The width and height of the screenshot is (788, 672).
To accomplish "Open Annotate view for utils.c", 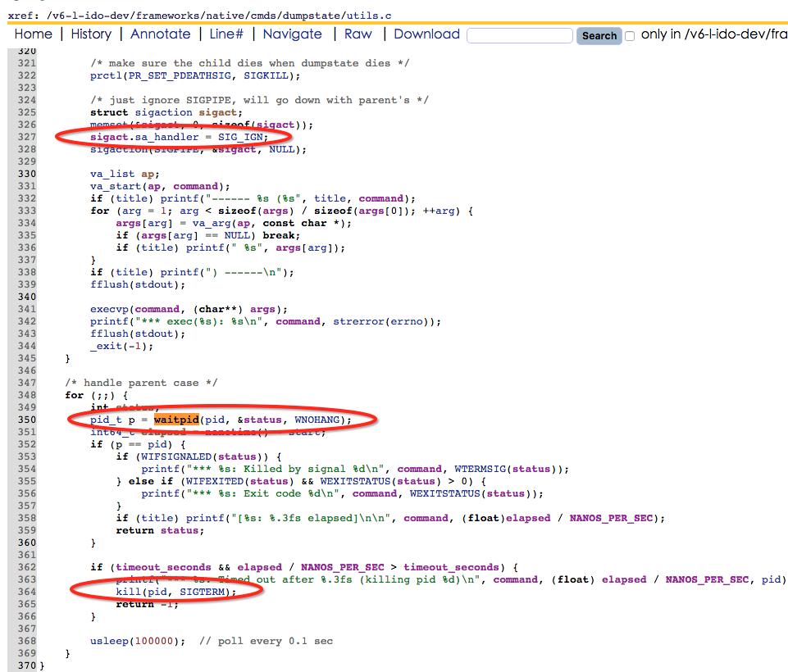I will (x=160, y=34).
